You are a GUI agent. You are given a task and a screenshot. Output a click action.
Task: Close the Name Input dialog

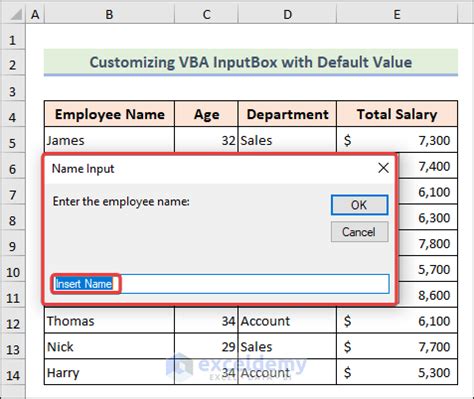tap(383, 168)
